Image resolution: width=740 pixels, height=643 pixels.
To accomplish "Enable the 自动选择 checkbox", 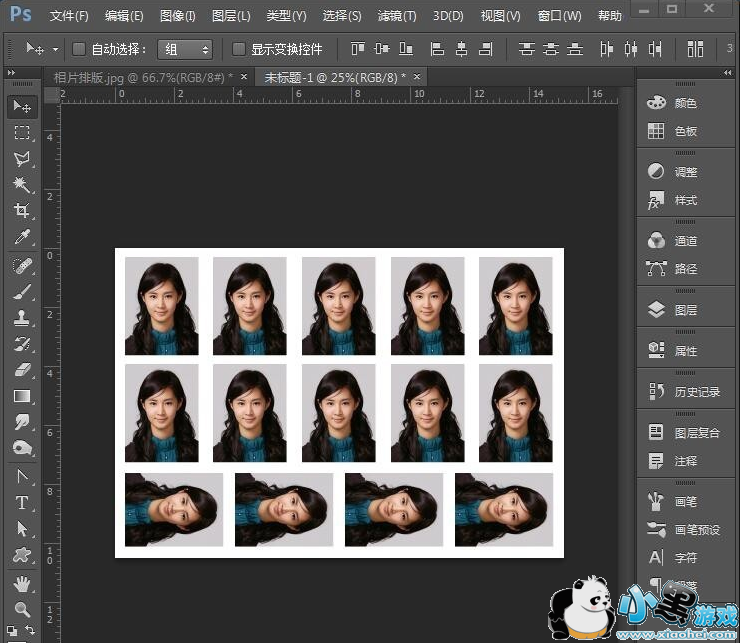I will pyautogui.click(x=79, y=49).
